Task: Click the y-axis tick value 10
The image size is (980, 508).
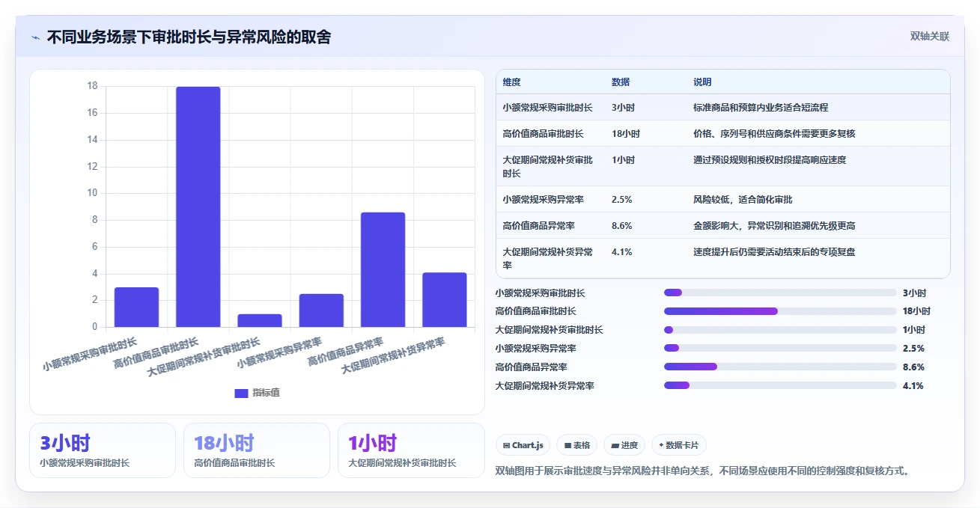Action: (x=93, y=193)
